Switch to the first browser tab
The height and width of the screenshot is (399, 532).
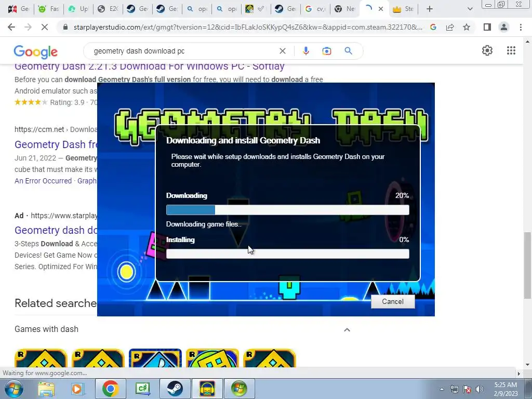pos(19,9)
